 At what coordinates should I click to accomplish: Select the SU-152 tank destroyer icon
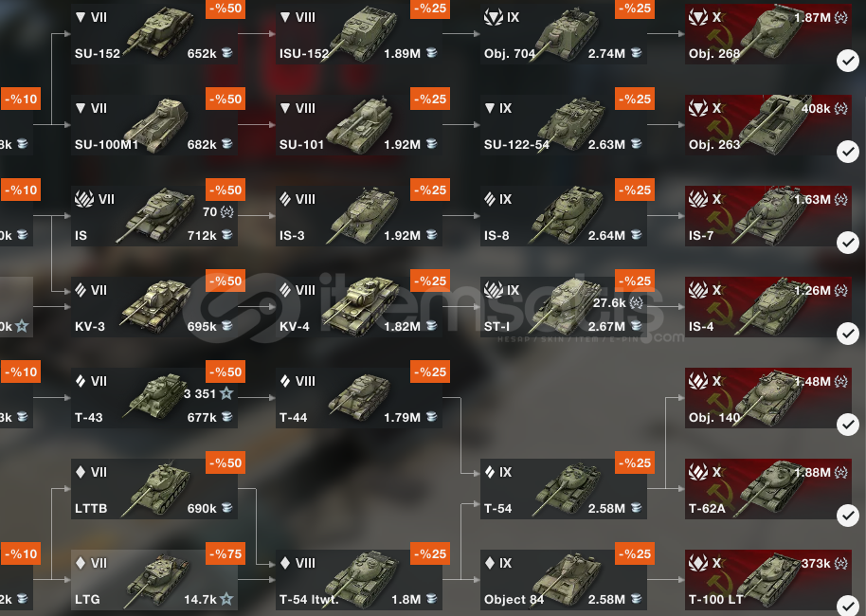click(160, 31)
